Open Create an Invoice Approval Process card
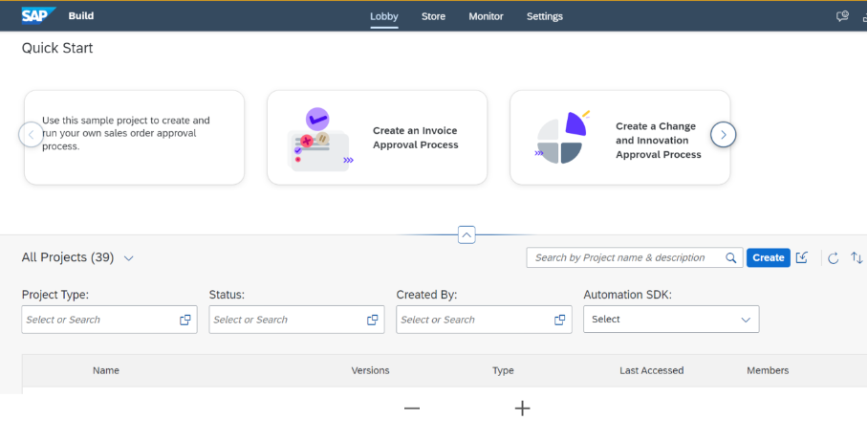The width and height of the screenshot is (868, 421). coord(377,138)
